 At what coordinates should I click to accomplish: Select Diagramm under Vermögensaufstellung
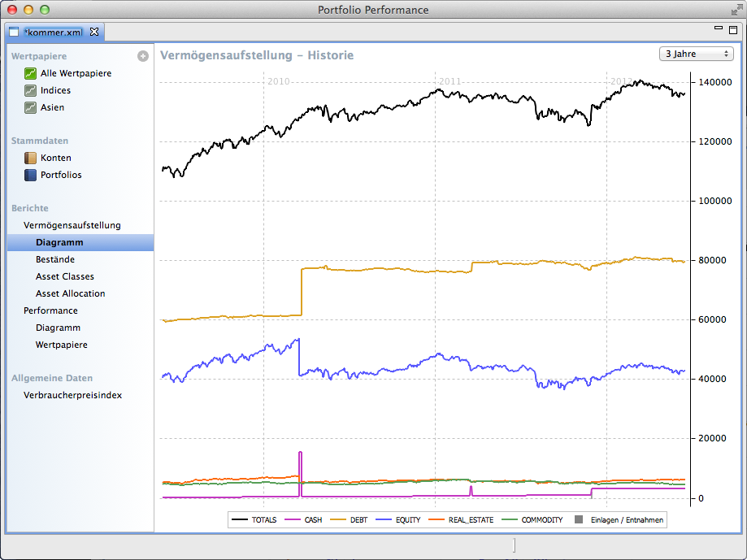59,242
